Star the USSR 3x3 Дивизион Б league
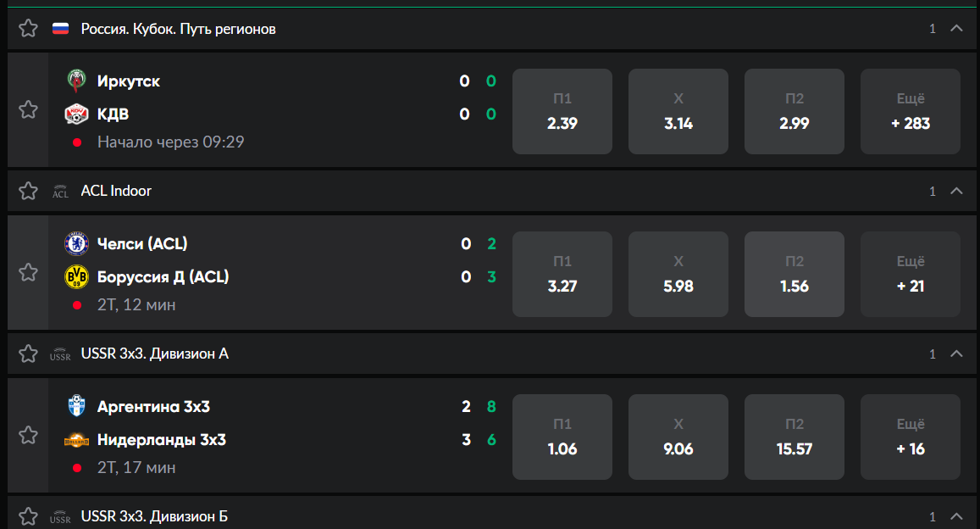This screenshot has width=980, height=529. (x=28, y=516)
